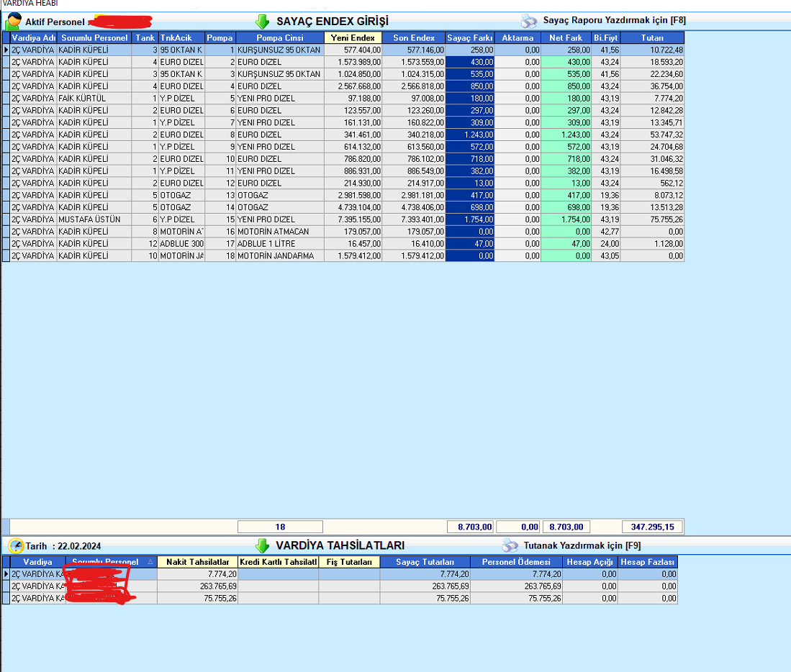Click printer icon next to Sayaç Raporu

click(x=529, y=21)
